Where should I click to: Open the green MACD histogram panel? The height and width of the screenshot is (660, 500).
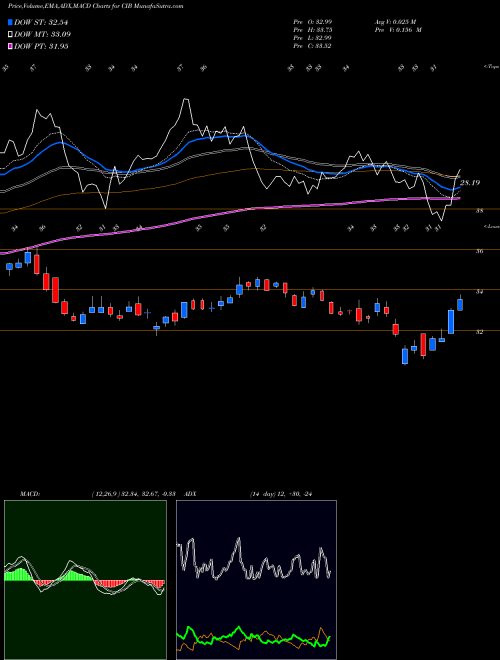pos(85,580)
